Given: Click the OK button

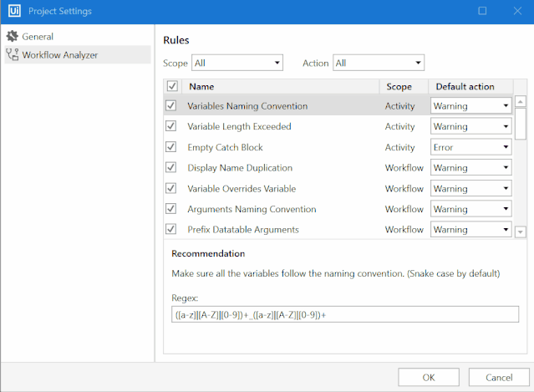Looking at the screenshot, I should [x=429, y=377].
